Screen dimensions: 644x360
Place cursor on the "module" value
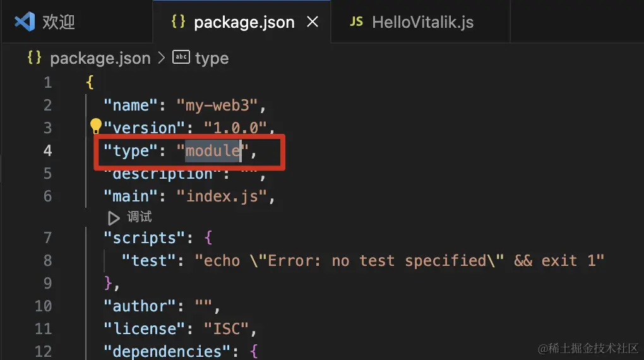click(x=213, y=151)
